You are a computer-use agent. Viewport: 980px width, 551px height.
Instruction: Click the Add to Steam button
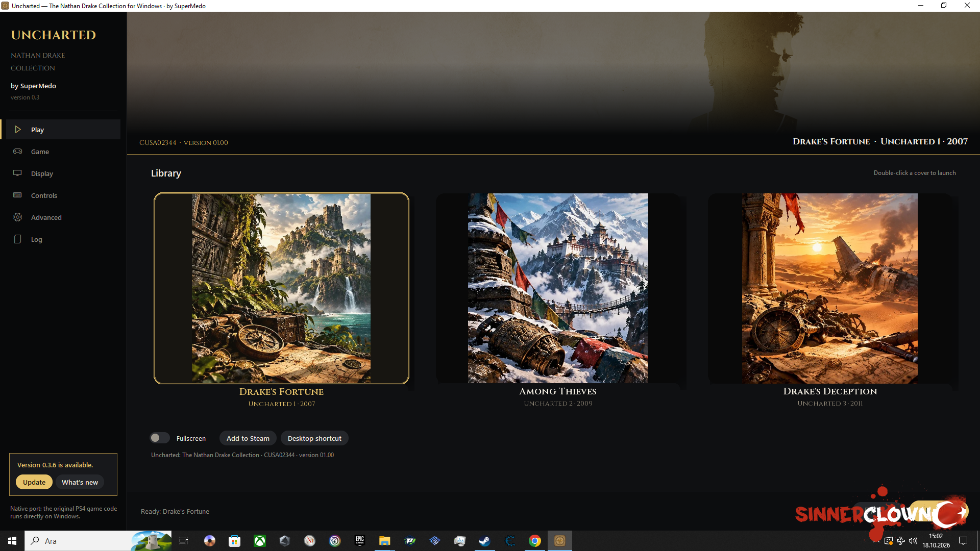tap(248, 438)
